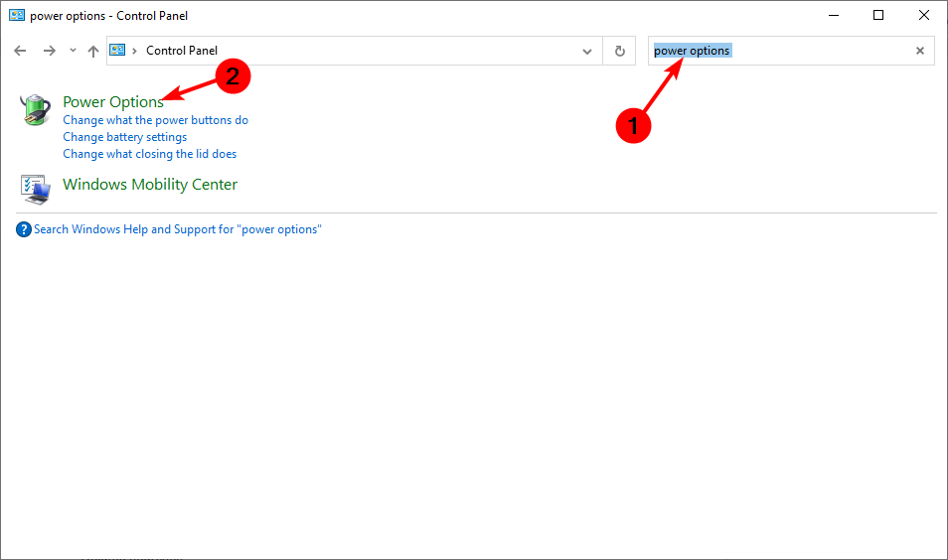Open the Power Options battery icon

click(36, 109)
